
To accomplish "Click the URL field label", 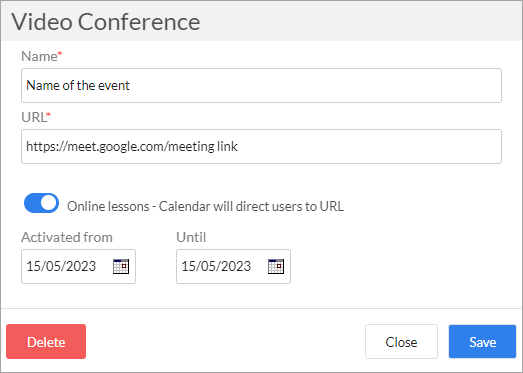I will pyautogui.click(x=33, y=117).
